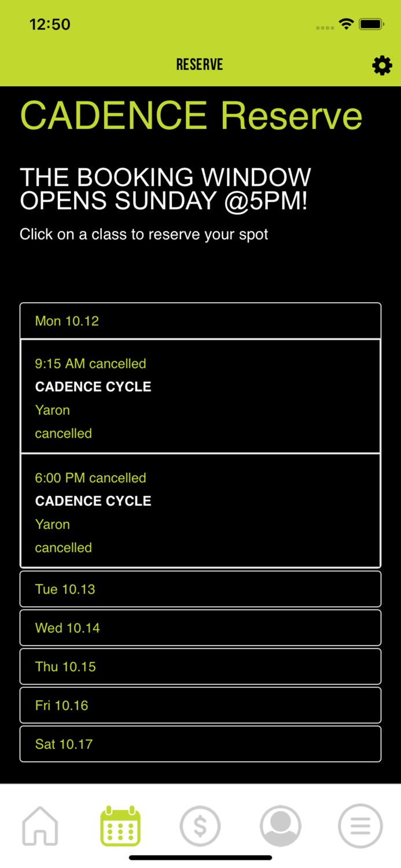Open the app settings gear

tap(382, 65)
